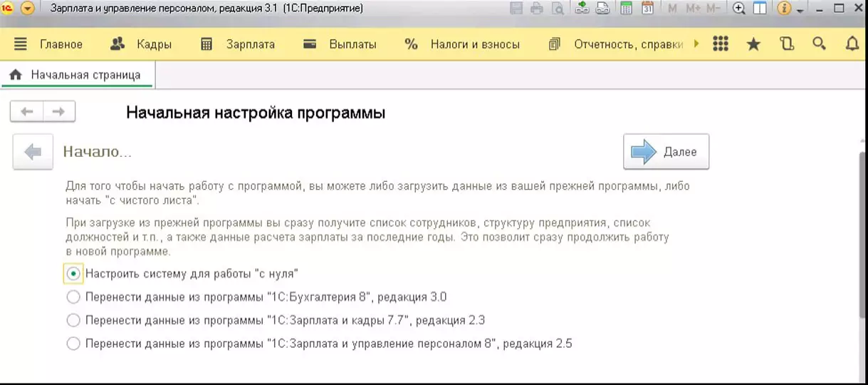Open the Выплаты section

(352, 44)
